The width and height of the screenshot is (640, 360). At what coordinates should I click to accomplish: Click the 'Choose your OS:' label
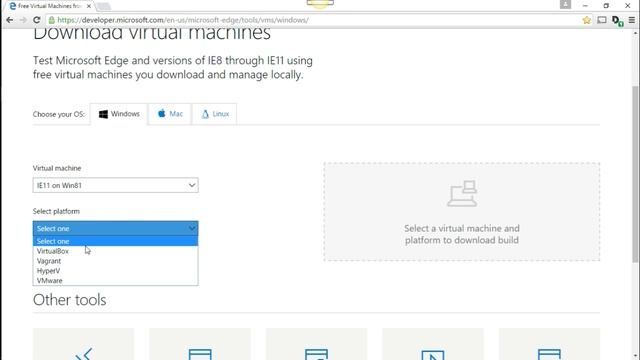59,114
